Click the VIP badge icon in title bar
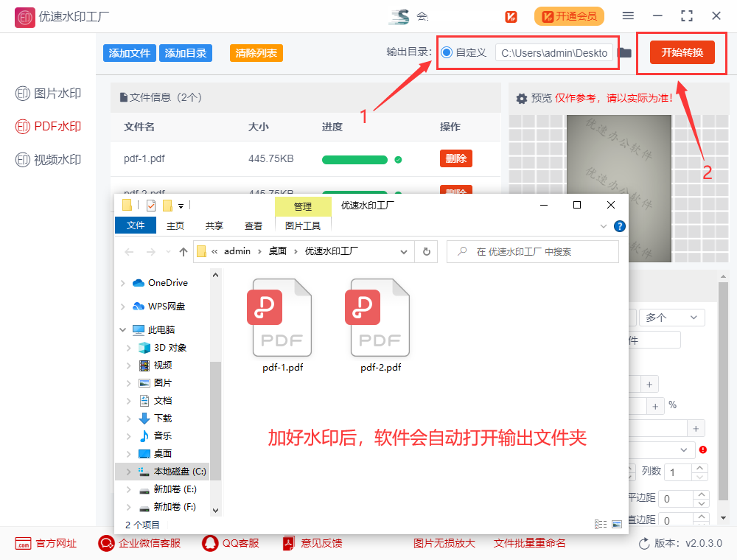 point(511,17)
